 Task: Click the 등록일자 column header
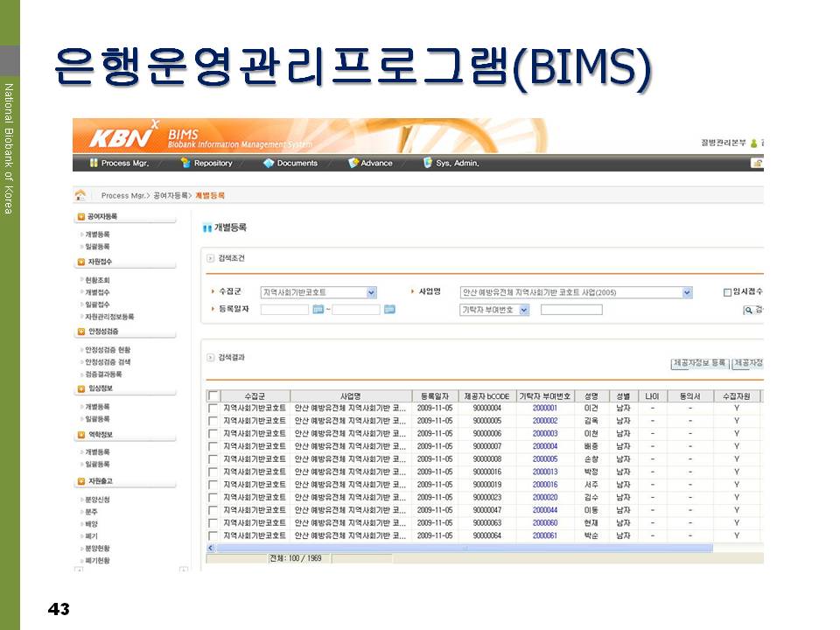pyautogui.click(x=435, y=396)
